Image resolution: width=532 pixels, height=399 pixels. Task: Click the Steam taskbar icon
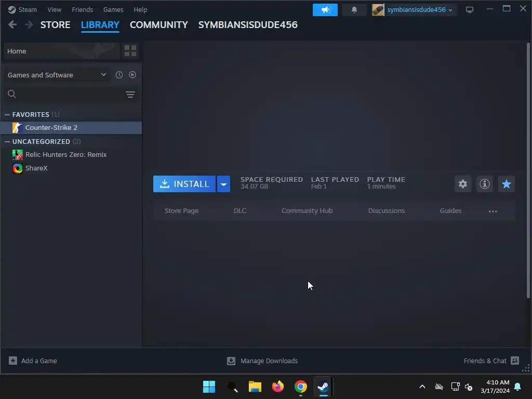pyautogui.click(x=323, y=387)
